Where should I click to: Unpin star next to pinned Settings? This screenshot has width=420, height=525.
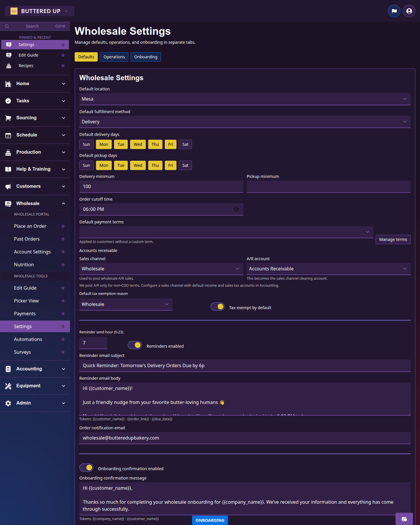pyautogui.click(x=63, y=45)
